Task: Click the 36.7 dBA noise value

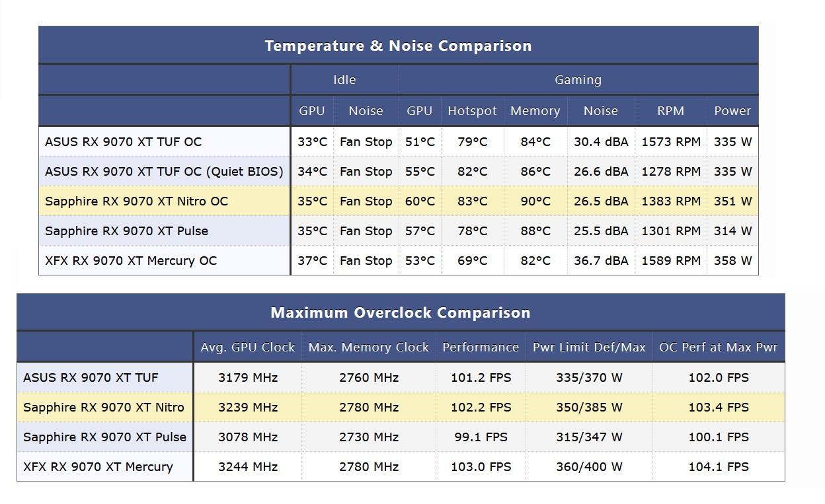Action: (601, 261)
